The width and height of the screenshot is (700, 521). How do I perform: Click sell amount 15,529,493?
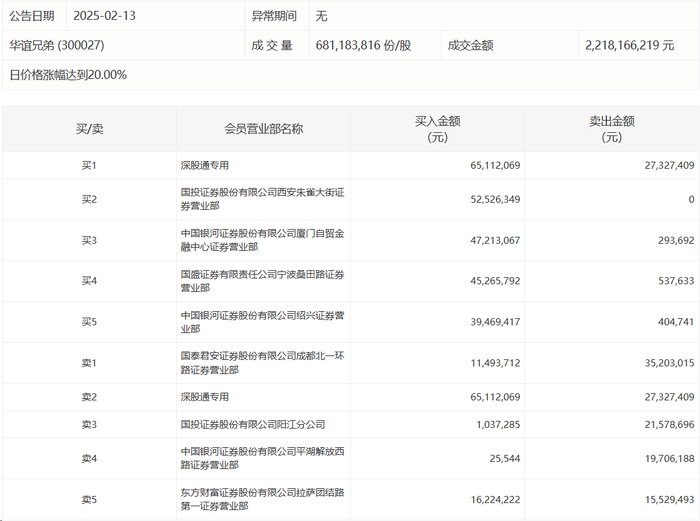[x=669, y=500]
